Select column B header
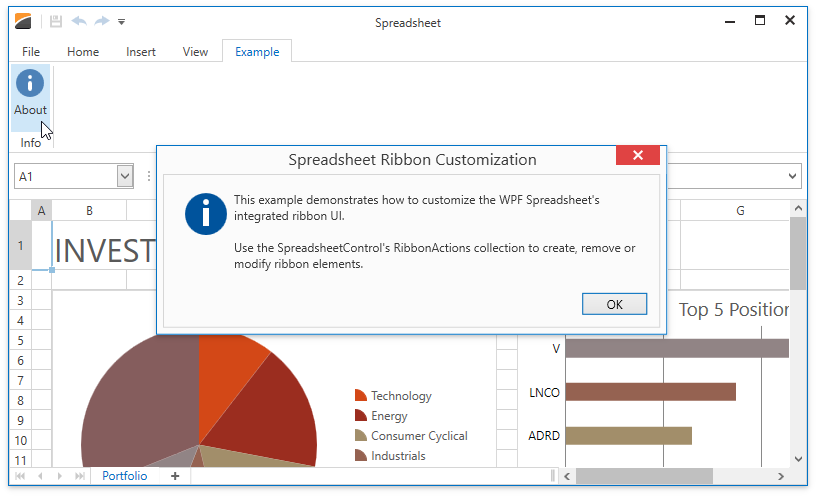Screen dimensions: 816x496 [90, 211]
